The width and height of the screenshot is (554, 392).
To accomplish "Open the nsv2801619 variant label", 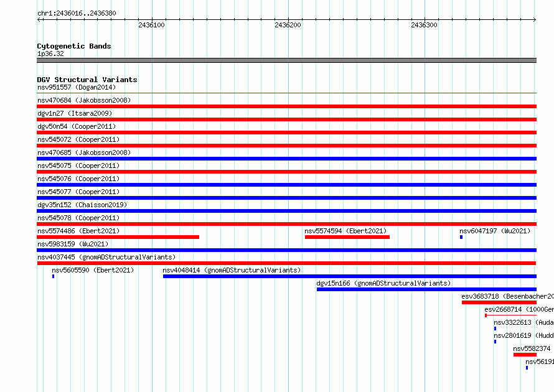I will coord(523,335).
